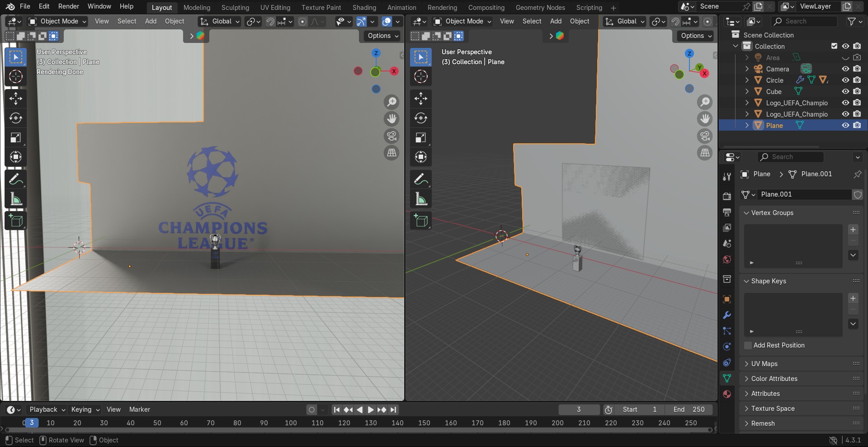
Task: Open the Tool properties tab
Action: coord(727,177)
